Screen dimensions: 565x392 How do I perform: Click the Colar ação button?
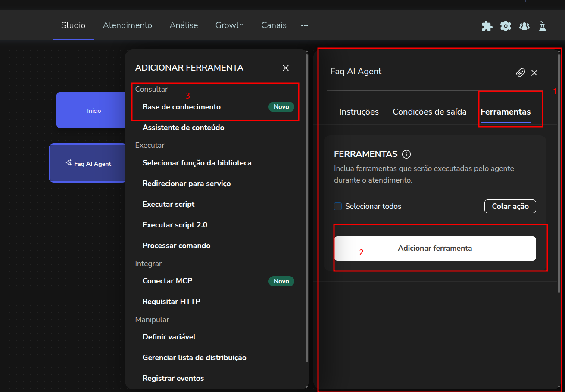pyautogui.click(x=510, y=206)
